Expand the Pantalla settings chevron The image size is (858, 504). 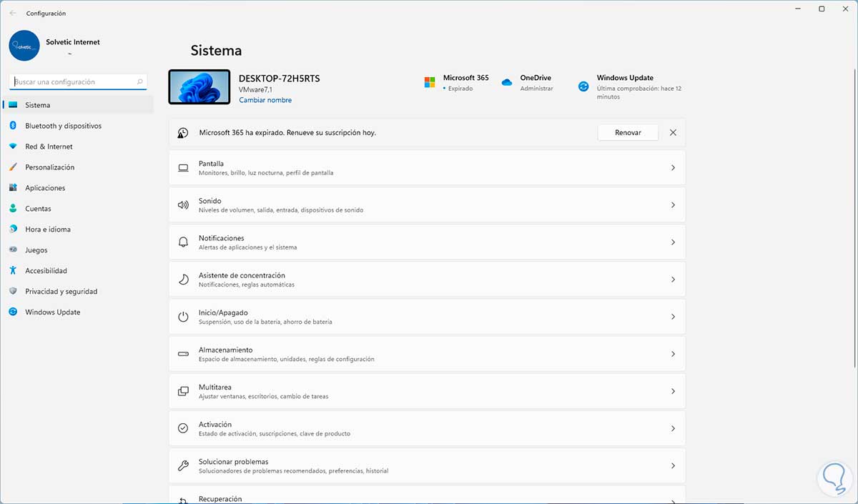(673, 168)
